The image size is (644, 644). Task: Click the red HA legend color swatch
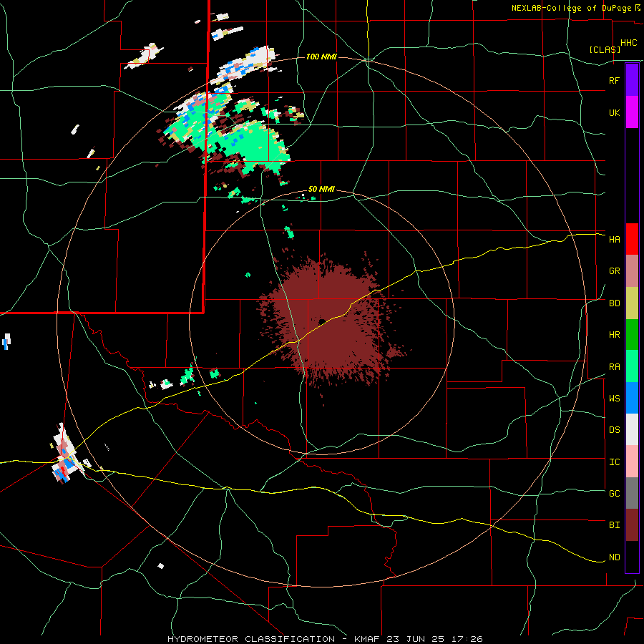(x=632, y=239)
